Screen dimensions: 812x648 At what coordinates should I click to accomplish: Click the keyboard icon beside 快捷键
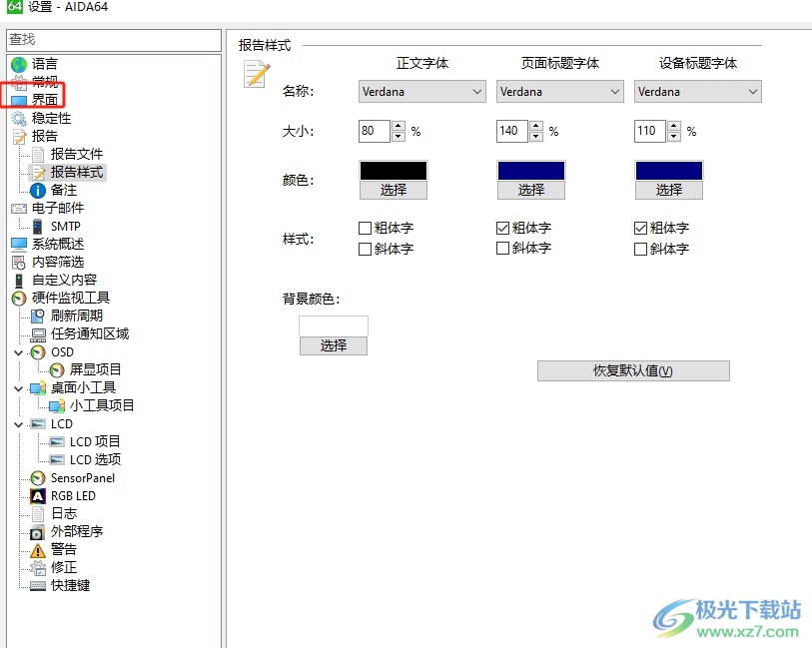pyautogui.click(x=38, y=586)
